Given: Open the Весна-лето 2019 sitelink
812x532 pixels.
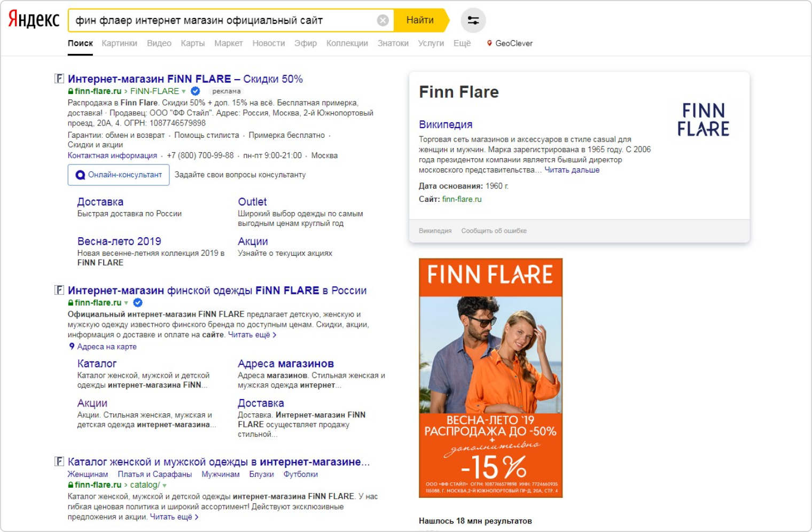Looking at the screenshot, I should [119, 241].
